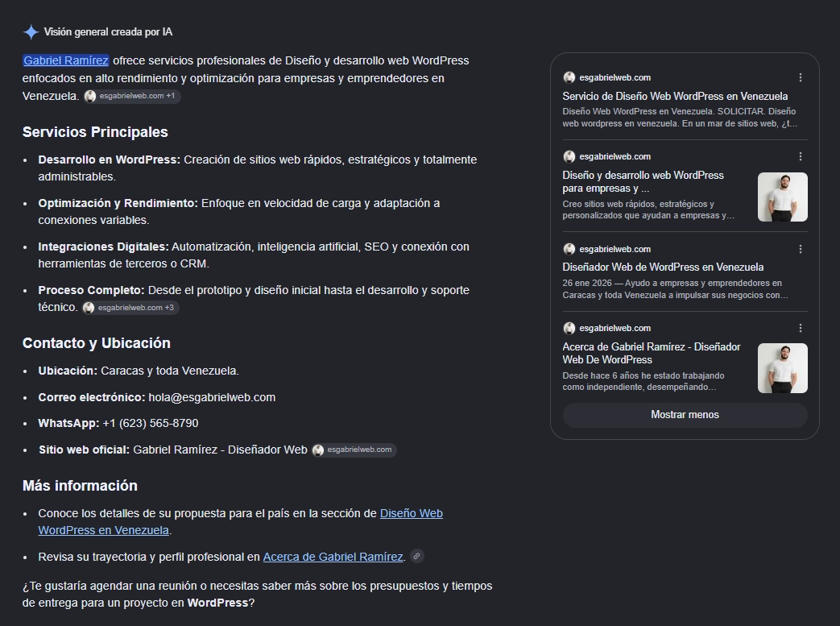Open Diseñador Web de WordPress en Venezuela result
This screenshot has height=626, width=840.
663,267
